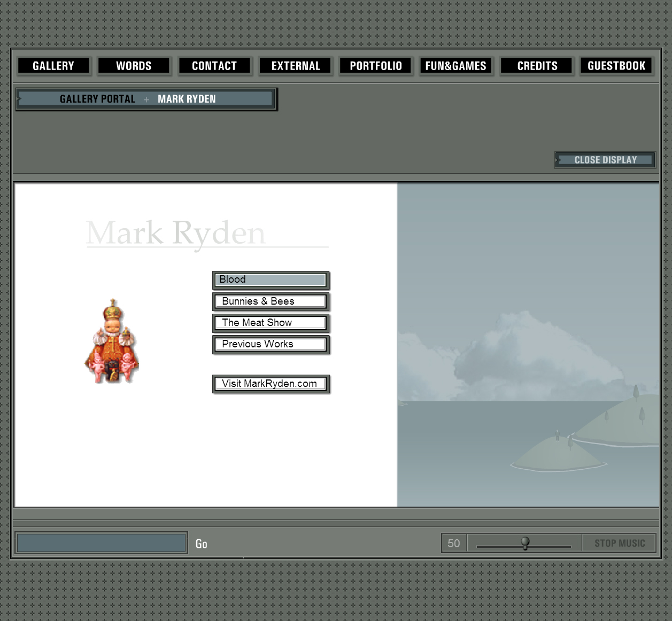
Task: Click the input field beside Go
Action: [x=101, y=543]
